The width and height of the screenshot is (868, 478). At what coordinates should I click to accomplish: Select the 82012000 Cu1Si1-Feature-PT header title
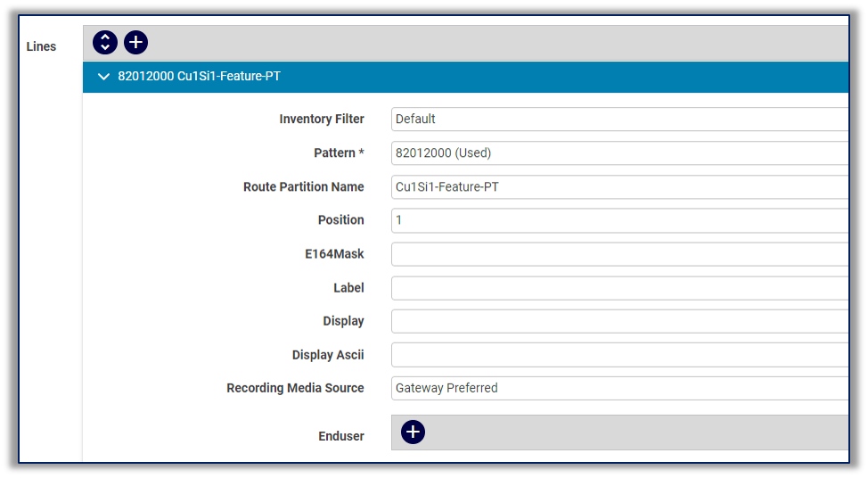pos(199,77)
